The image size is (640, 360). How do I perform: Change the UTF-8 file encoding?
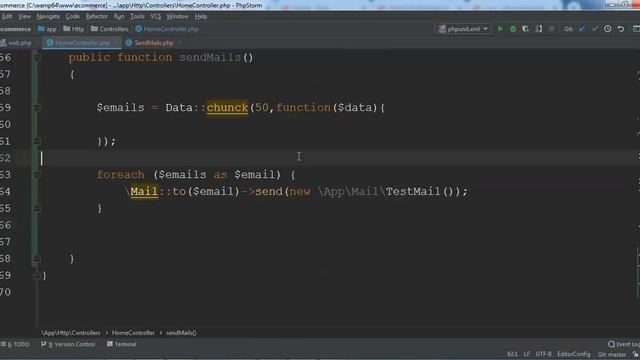click(543, 354)
